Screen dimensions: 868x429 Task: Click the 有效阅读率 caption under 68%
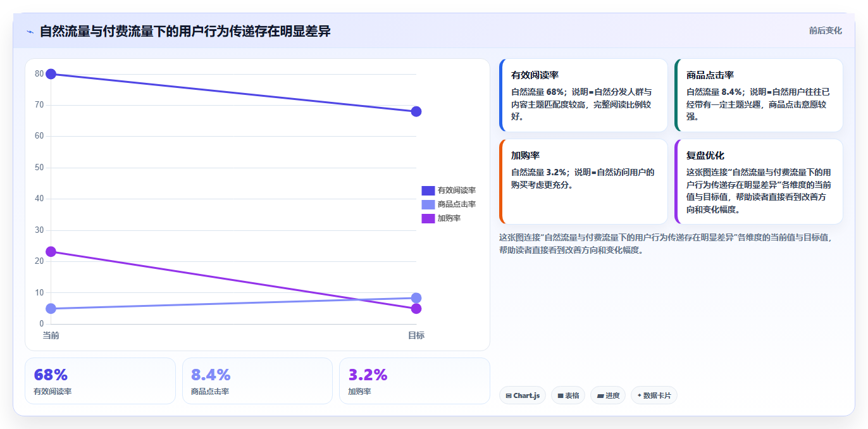click(53, 392)
